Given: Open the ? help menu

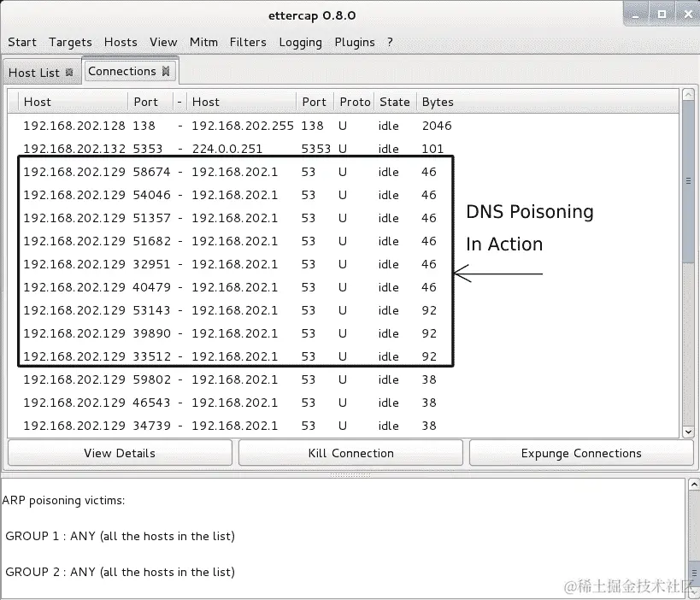Looking at the screenshot, I should click(390, 42).
